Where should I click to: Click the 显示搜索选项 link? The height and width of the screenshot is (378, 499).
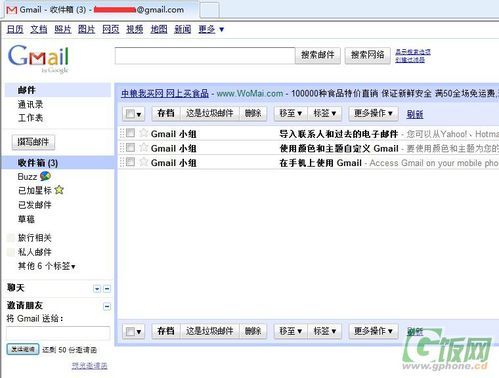(413, 52)
